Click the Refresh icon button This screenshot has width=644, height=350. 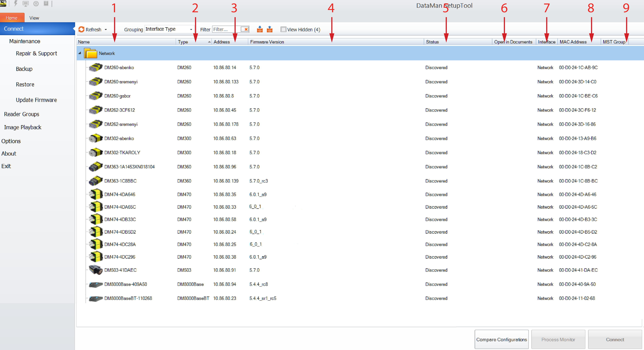[x=82, y=29]
